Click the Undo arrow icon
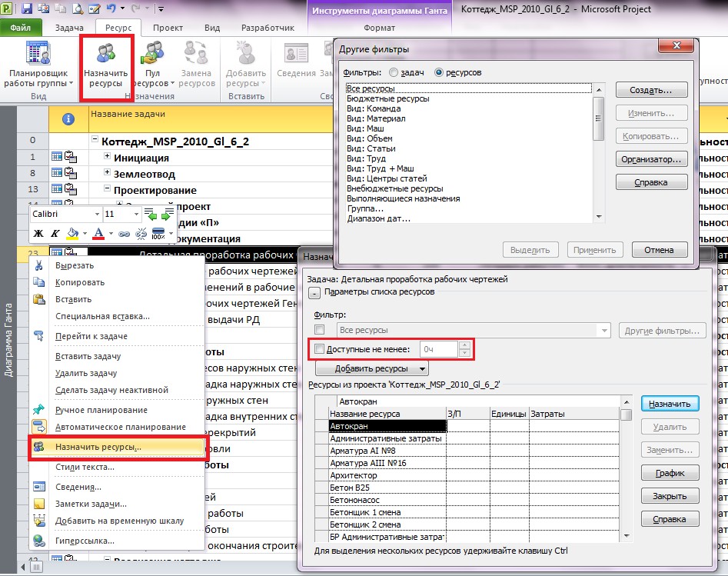Screen dimensions: 728x576 coord(111,8)
